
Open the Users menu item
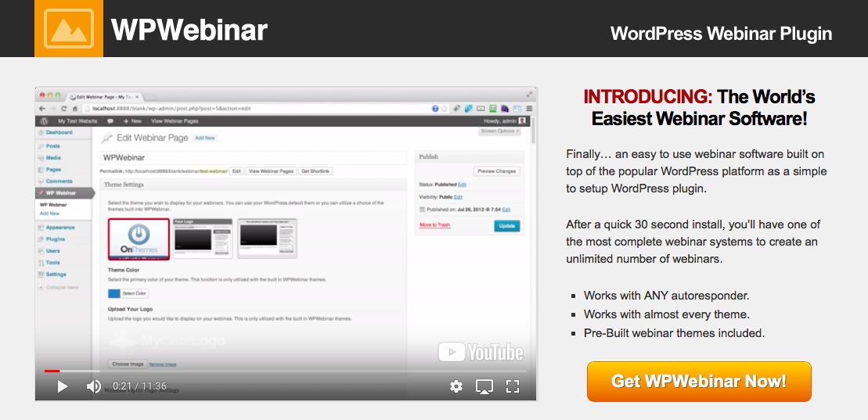pos(53,251)
